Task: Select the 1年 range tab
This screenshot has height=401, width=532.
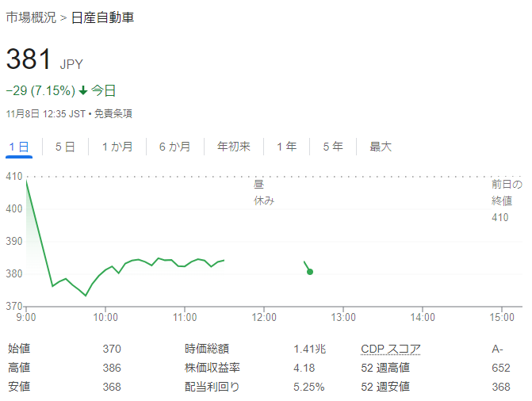Action: click(x=287, y=147)
